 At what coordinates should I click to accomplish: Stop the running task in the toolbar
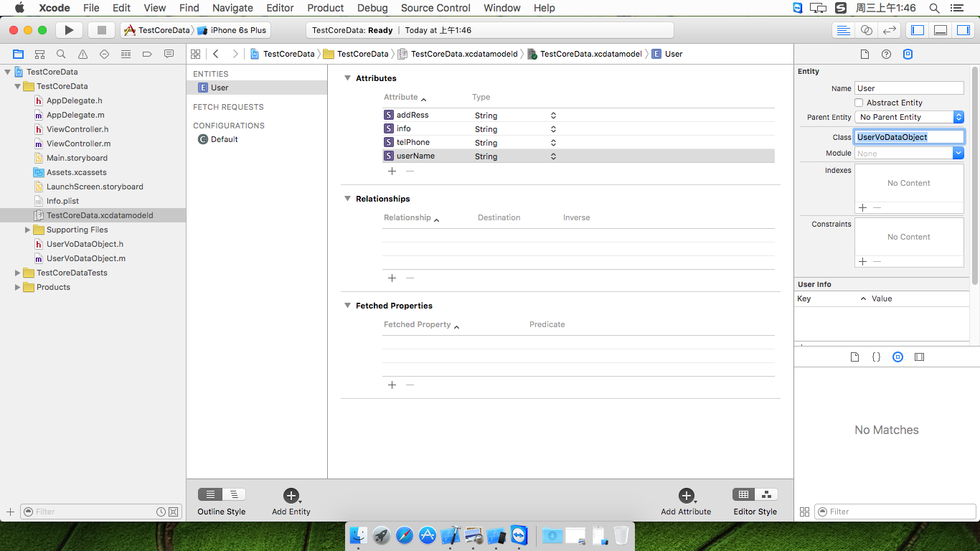[x=101, y=30]
